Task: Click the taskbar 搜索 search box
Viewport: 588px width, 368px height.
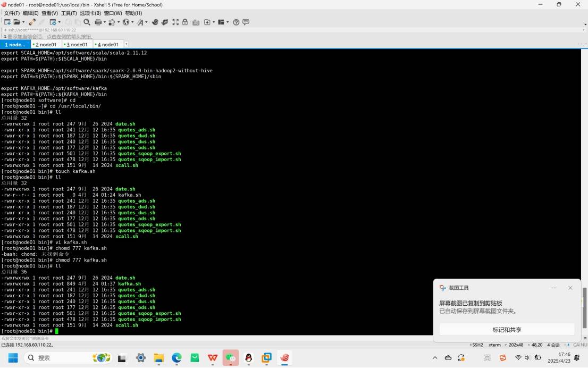Action: pos(68,358)
